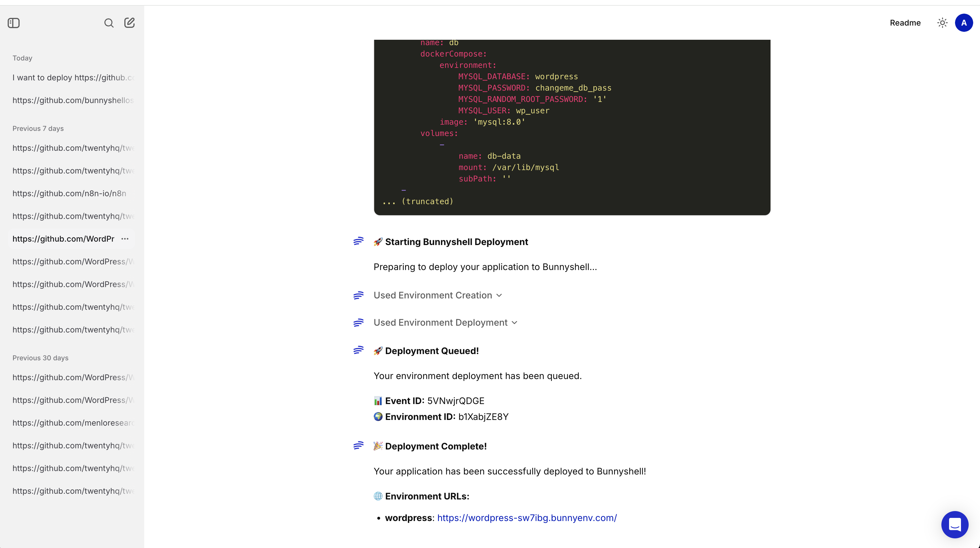980x548 pixels.
Task: Click Bunnyshell logo beside Environment Creation
Action: [358, 296]
